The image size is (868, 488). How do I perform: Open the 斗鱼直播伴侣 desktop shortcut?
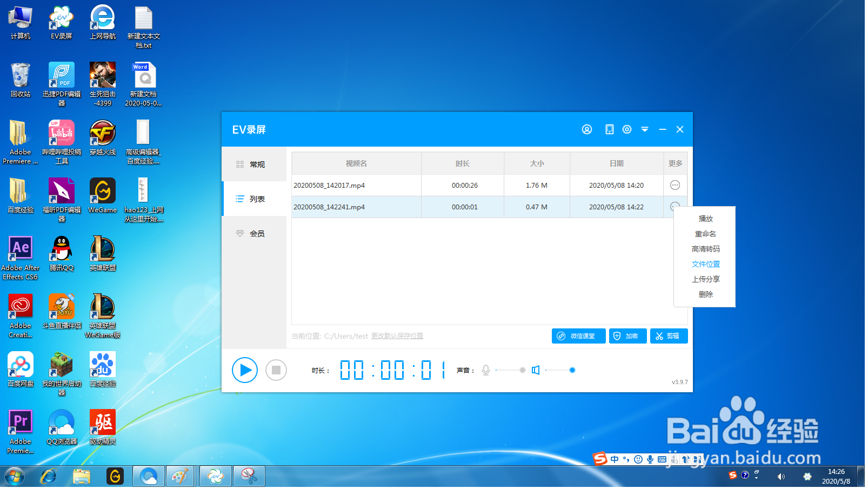pyautogui.click(x=62, y=312)
